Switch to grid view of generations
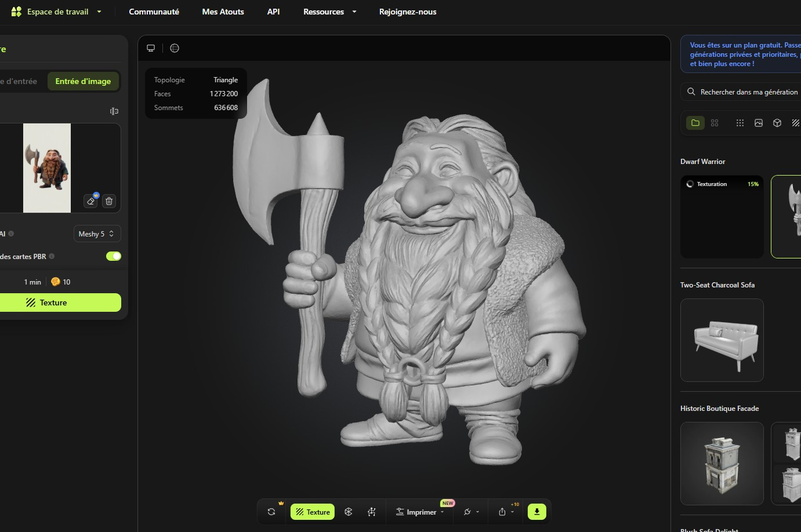This screenshot has height=532, width=801. [715, 123]
